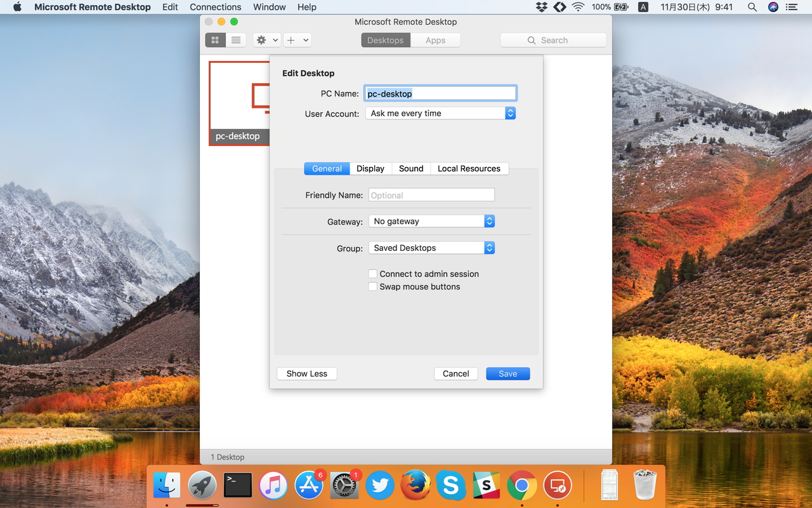Open the Window menu
Image resolution: width=812 pixels, height=508 pixels.
point(270,7)
